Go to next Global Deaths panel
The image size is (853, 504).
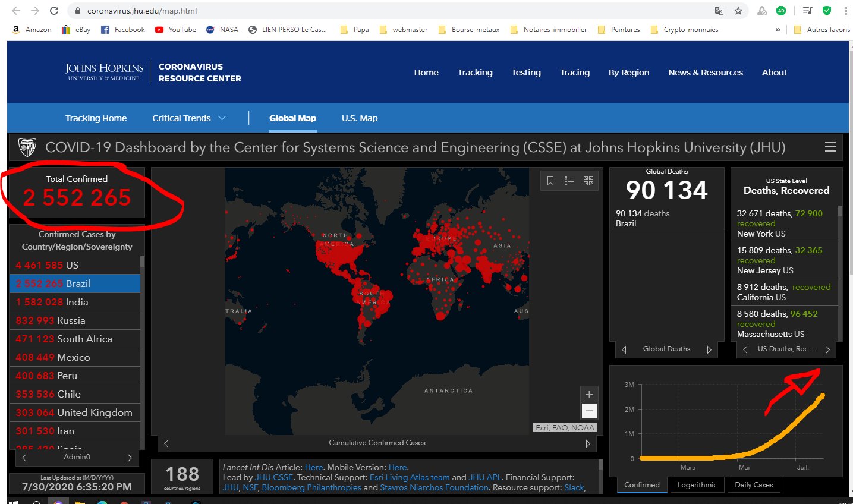tap(709, 349)
